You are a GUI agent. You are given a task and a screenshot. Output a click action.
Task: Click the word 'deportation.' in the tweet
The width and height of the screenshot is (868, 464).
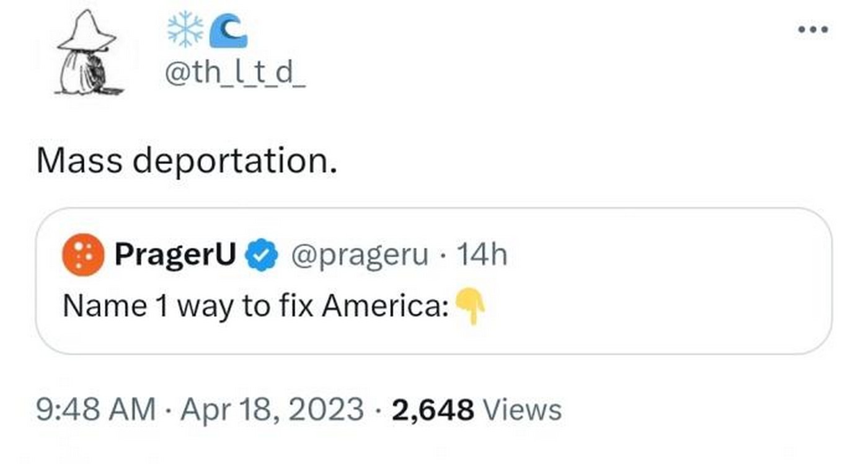coord(236,161)
